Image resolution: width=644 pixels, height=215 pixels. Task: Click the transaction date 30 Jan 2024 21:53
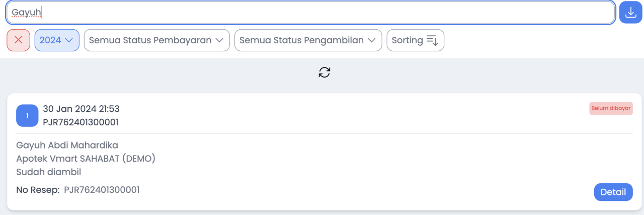pos(81,109)
